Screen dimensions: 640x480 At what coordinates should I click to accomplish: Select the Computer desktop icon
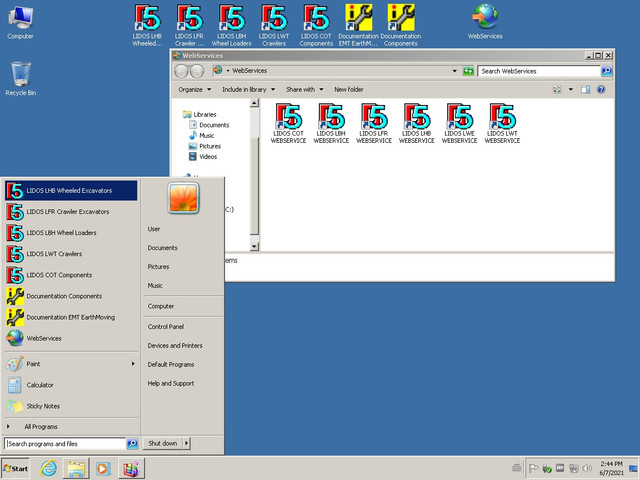coord(20,22)
